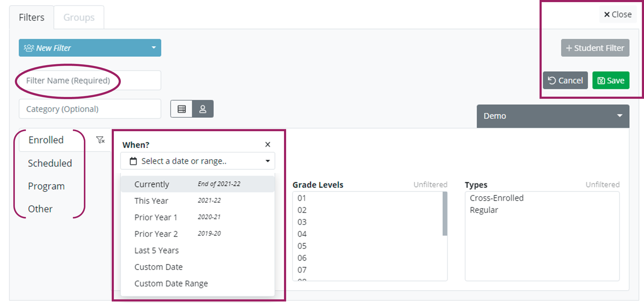Open Select a date or range dropdown
The image size is (644, 303).
point(198,161)
